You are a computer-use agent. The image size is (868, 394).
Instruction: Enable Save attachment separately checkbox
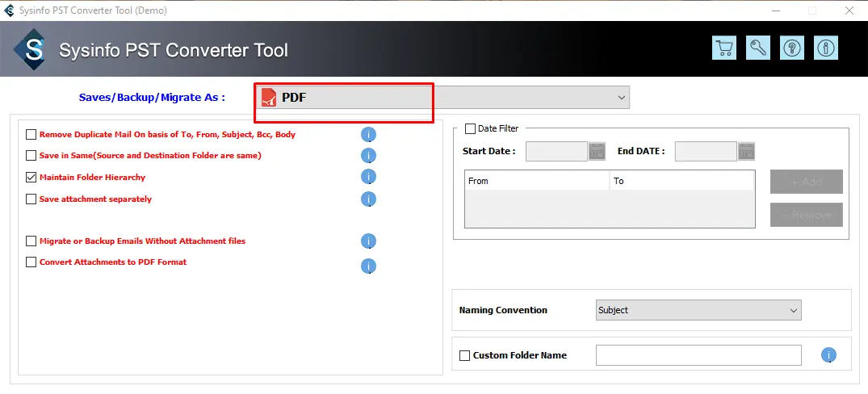click(31, 199)
